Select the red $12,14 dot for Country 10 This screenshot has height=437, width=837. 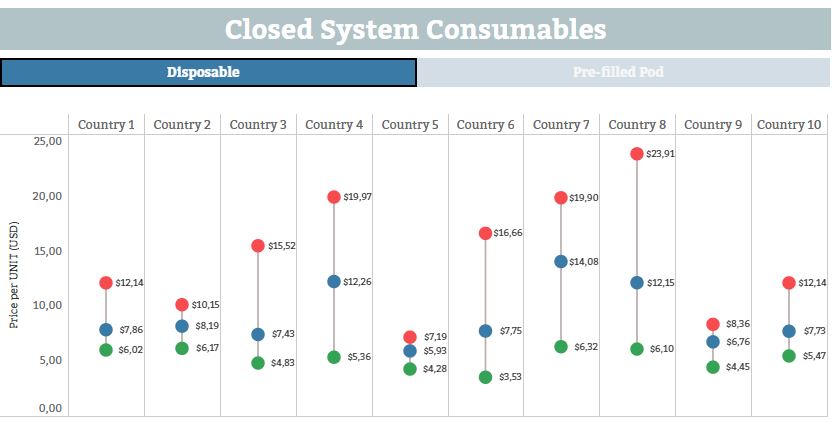(789, 283)
